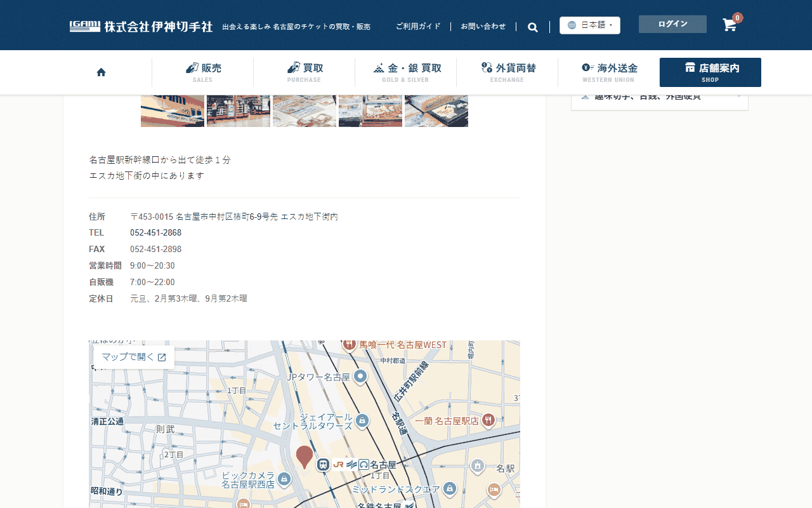Open the 買取 PURCHASE menu
The width and height of the screenshot is (812, 508).
click(304, 72)
